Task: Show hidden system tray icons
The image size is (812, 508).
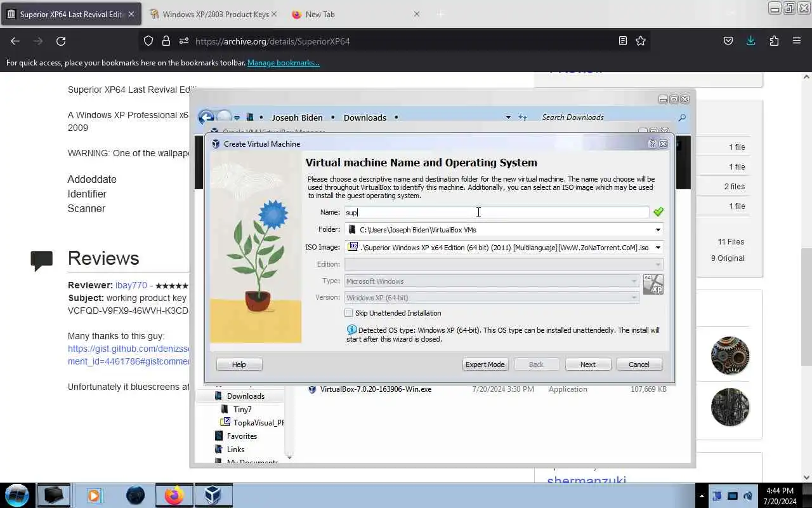Action: point(702,496)
